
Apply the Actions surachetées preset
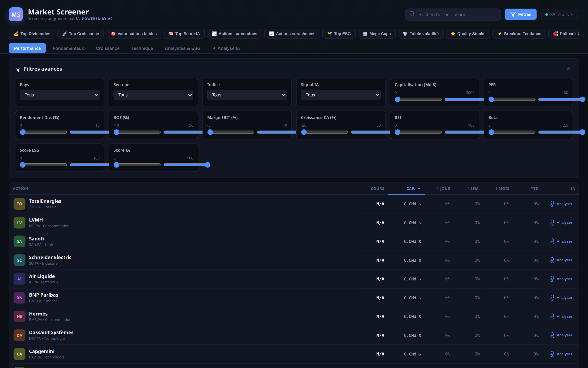292,34
